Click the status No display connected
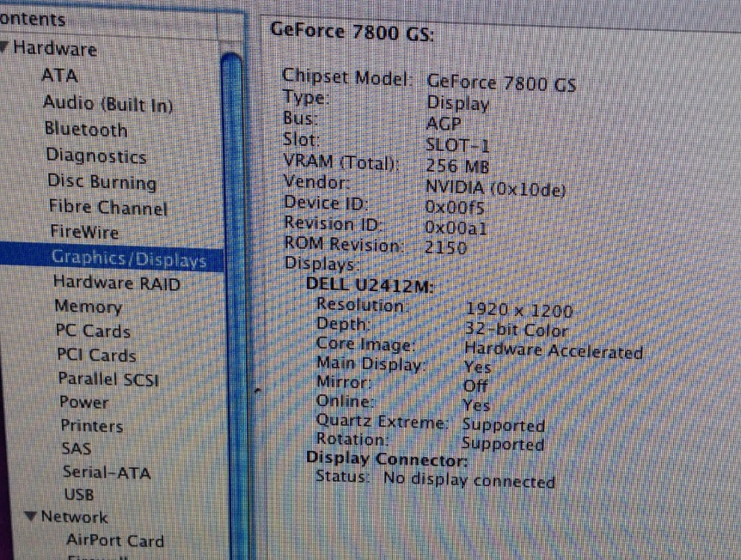 pyautogui.click(x=468, y=480)
